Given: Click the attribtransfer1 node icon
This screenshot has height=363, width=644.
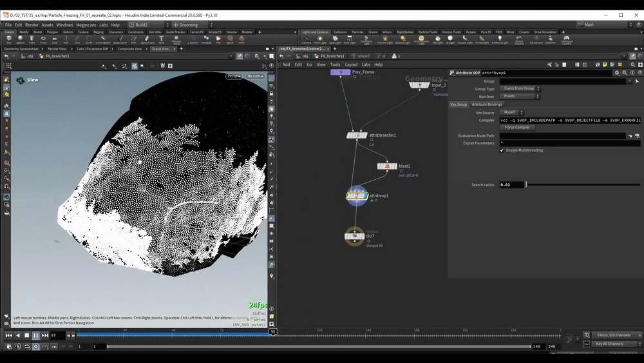Looking at the screenshot, I should 357,135.
